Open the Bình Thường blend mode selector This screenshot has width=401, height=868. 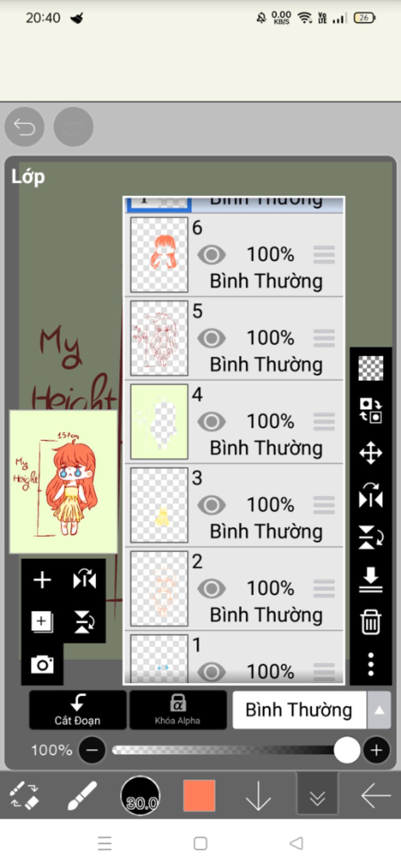(x=299, y=710)
